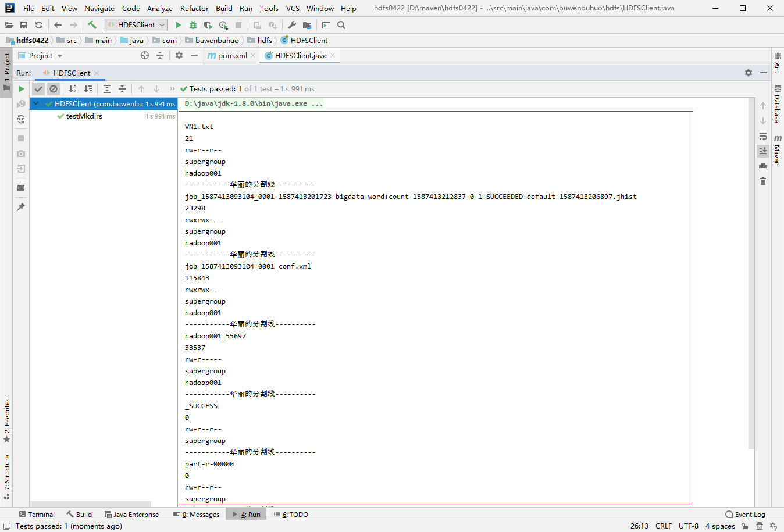Hide the Run tool window
The width and height of the screenshot is (784, 532).
pos(763,73)
